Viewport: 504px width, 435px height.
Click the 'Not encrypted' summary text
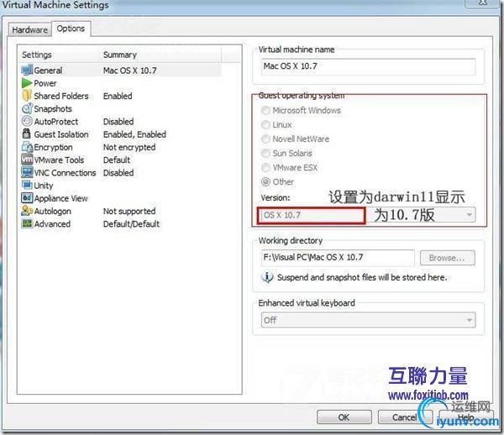[x=129, y=147]
